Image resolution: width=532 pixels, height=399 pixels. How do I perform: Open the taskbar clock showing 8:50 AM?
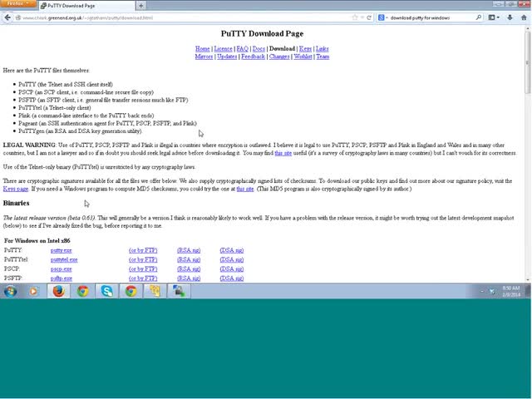(x=511, y=292)
